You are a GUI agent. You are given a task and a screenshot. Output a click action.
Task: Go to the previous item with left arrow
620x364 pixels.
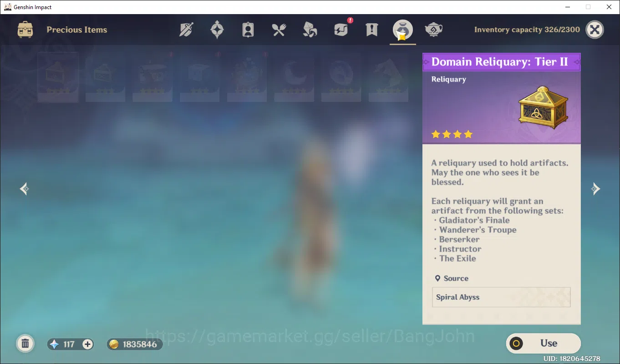tap(25, 189)
